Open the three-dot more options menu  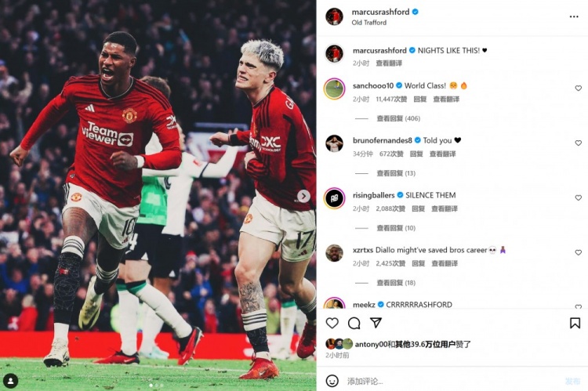point(574,16)
